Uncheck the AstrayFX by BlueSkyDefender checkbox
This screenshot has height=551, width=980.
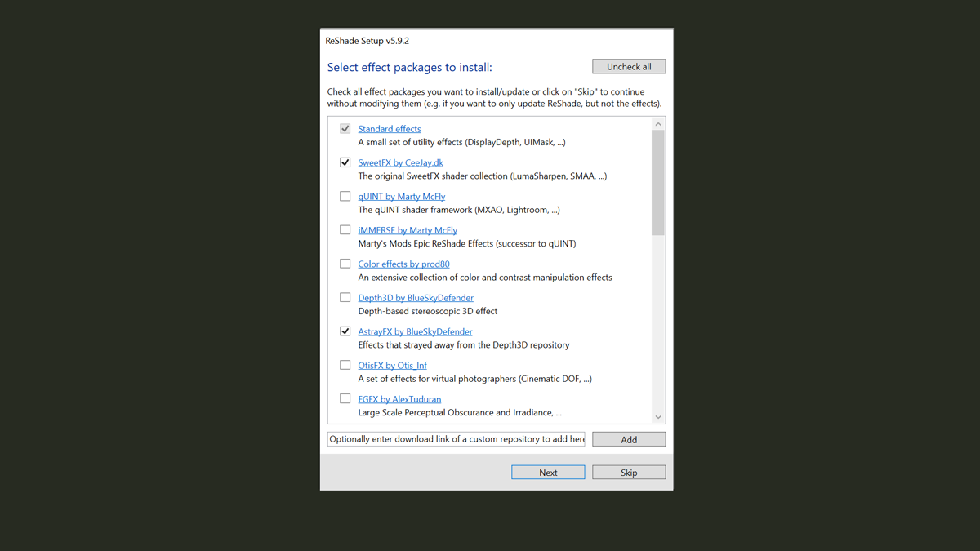[x=345, y=331]
